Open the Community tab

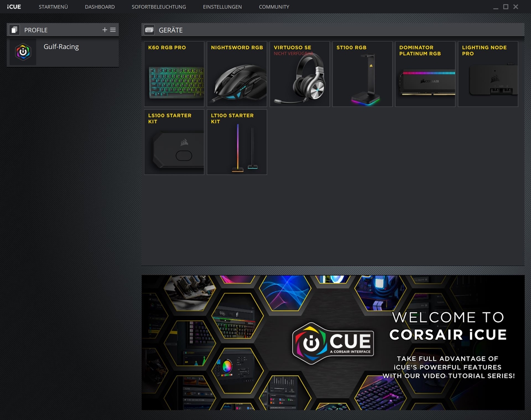pyautogui.click(x=274, y=7)
